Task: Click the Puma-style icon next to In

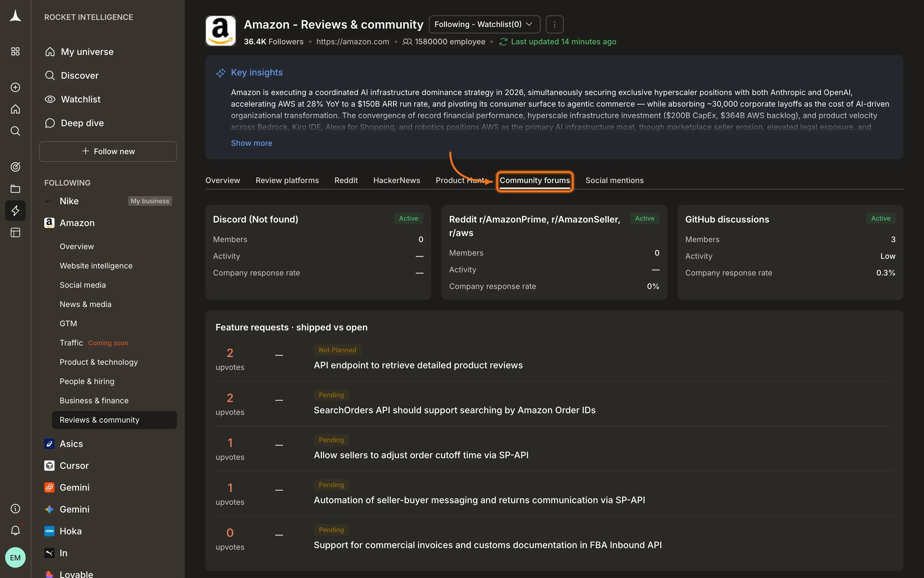Action: click(x=49, y=553)
